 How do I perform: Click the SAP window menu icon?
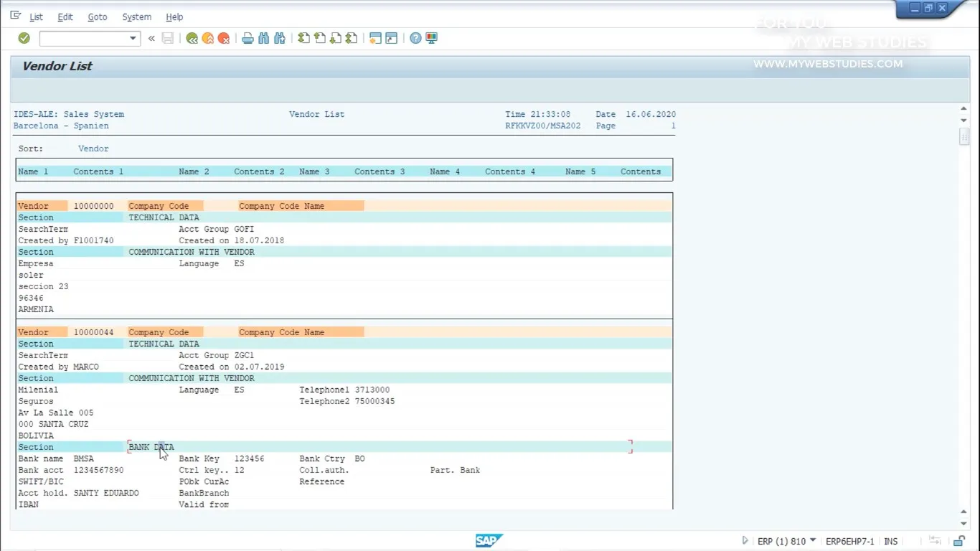click(15, 16)
